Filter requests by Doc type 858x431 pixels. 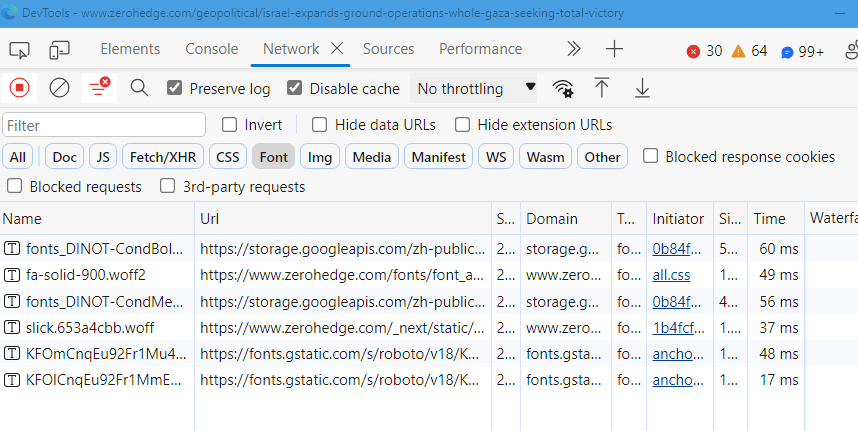(65, 157)
